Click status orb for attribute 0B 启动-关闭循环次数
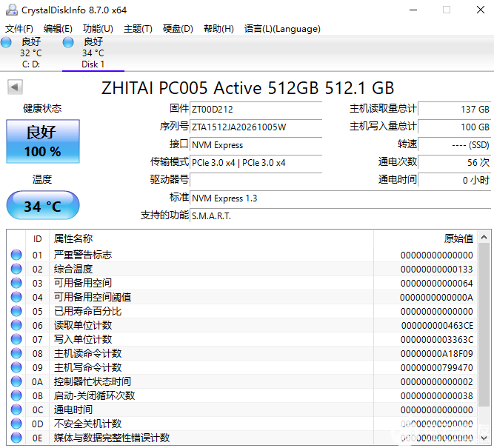This screenshot has width=494, height=448. coord(16,395)
